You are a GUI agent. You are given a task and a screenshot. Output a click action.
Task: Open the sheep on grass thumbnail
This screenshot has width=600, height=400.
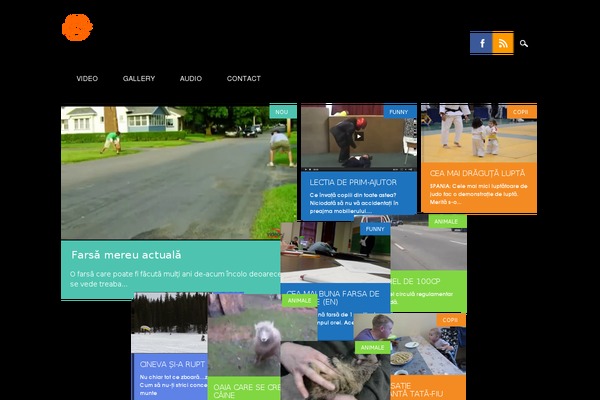click(244, 335)
